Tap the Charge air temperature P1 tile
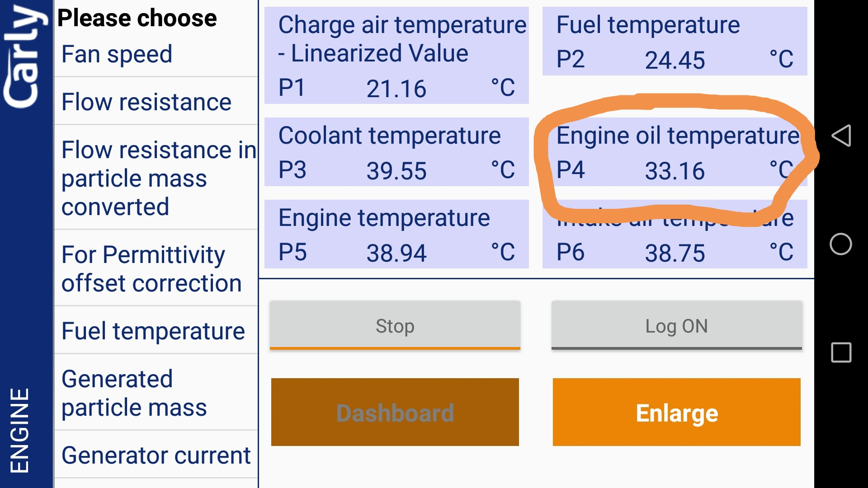 coord(396,56)
